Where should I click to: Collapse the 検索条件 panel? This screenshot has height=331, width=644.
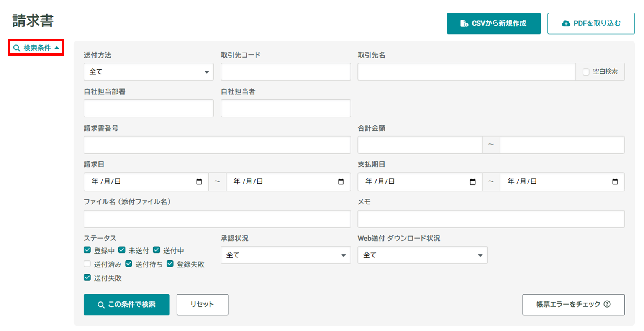[37, 48]
